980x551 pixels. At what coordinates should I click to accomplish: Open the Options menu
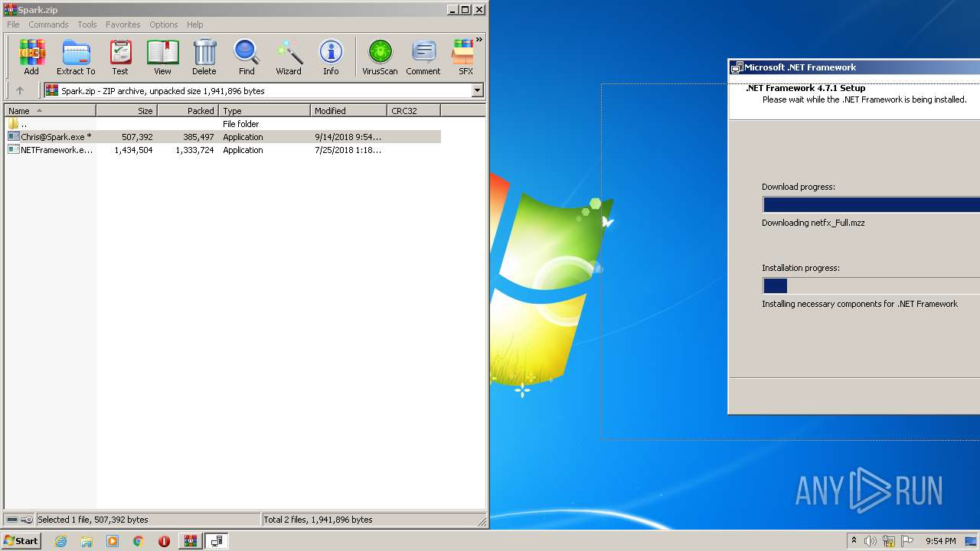click(164, 24)
